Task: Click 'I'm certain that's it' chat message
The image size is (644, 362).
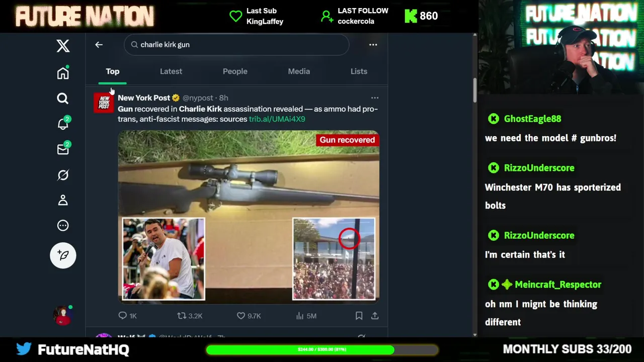Action: tap(525, 255)
